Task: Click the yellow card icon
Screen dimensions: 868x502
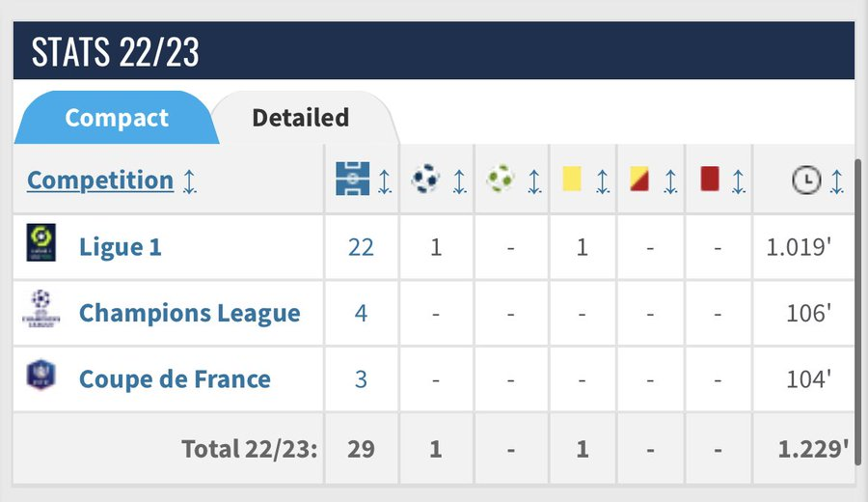Action: pos(571,180)
